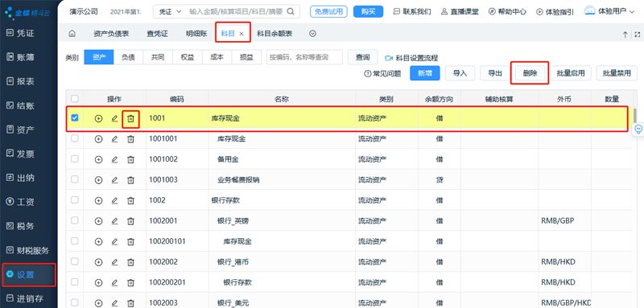Click the 查询 button
644x308 pixels.
click(x=363, y=57)
